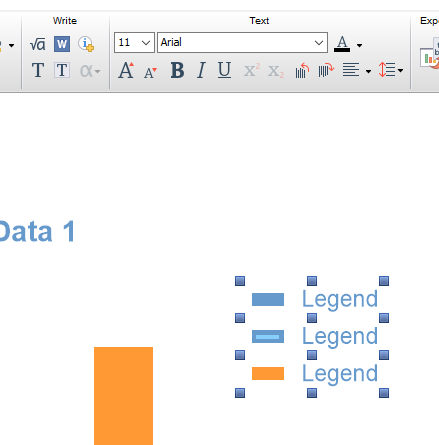This screenshot has height=445, width=439.
Task: Open the font color dropdown arrow
Action: click(x=359, y=45)
